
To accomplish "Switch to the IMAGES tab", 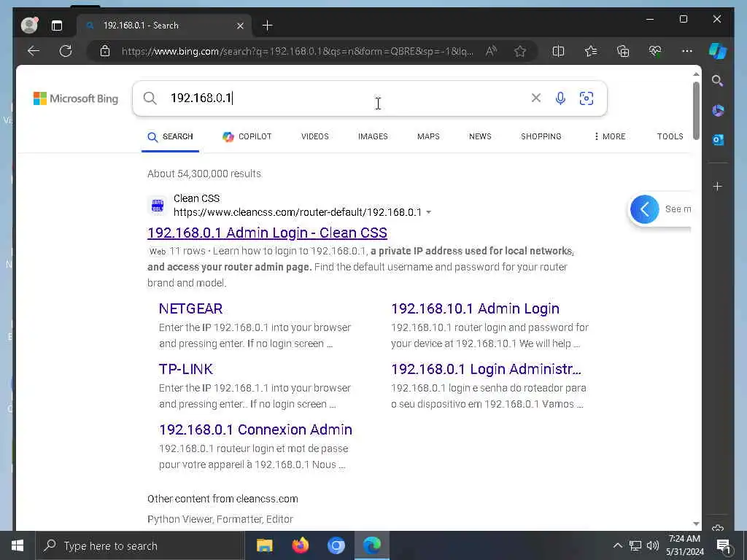I will [x=373, y=136].
